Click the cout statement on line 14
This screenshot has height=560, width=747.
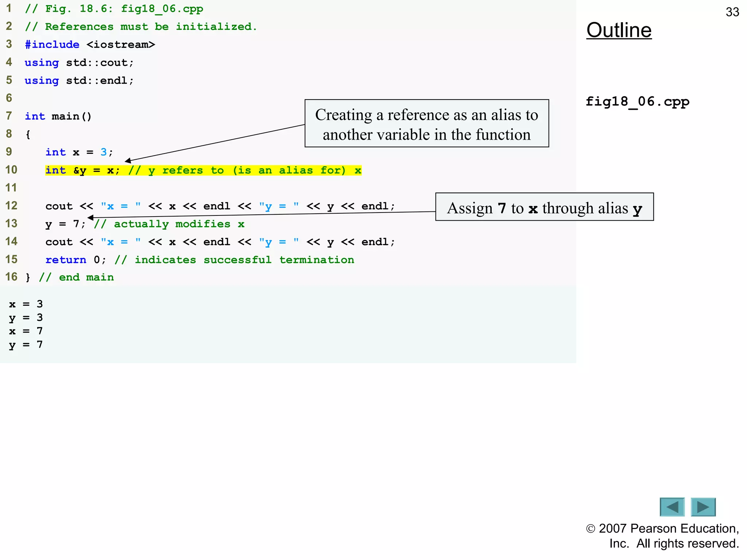click(220, 242)
